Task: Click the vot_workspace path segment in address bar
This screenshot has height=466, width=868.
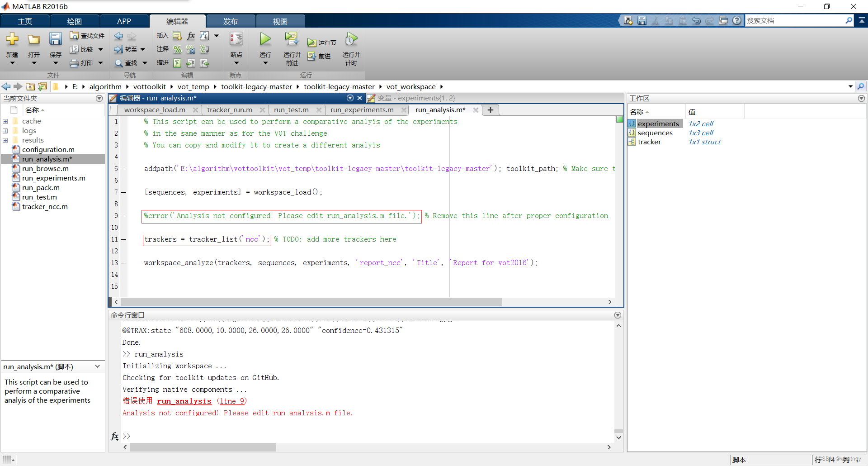Action: click(x=411, y=86)
